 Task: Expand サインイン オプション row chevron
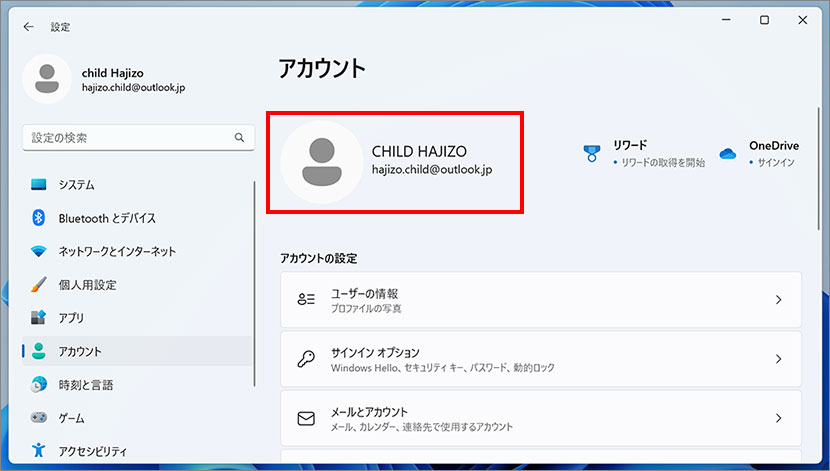click(x=779, y=359)
